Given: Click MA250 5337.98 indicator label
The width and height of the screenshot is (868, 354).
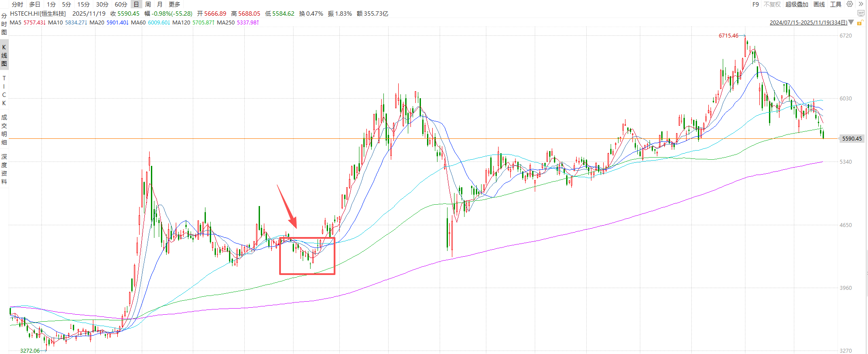Looking at the screenshot, I should point(238,22).
